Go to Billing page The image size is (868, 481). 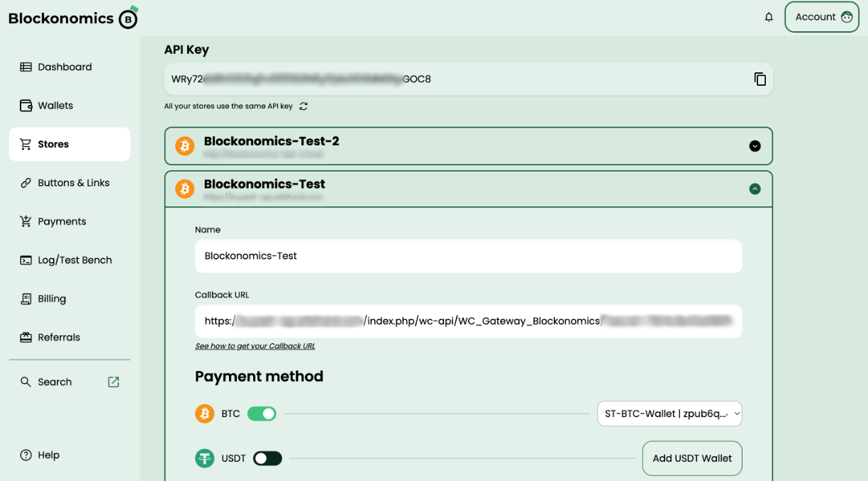tap(69, 299)
